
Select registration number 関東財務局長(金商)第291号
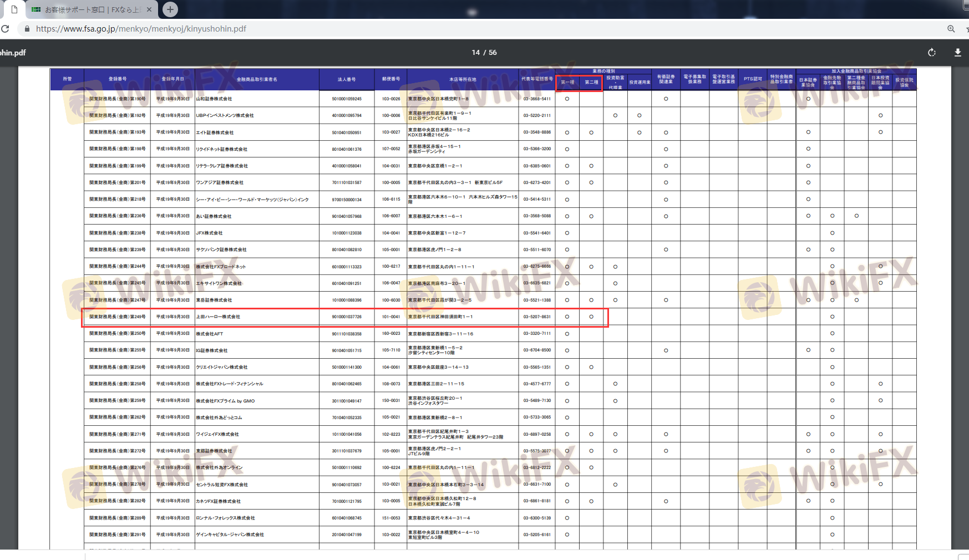pyautogui.click(x=118, y=534)
